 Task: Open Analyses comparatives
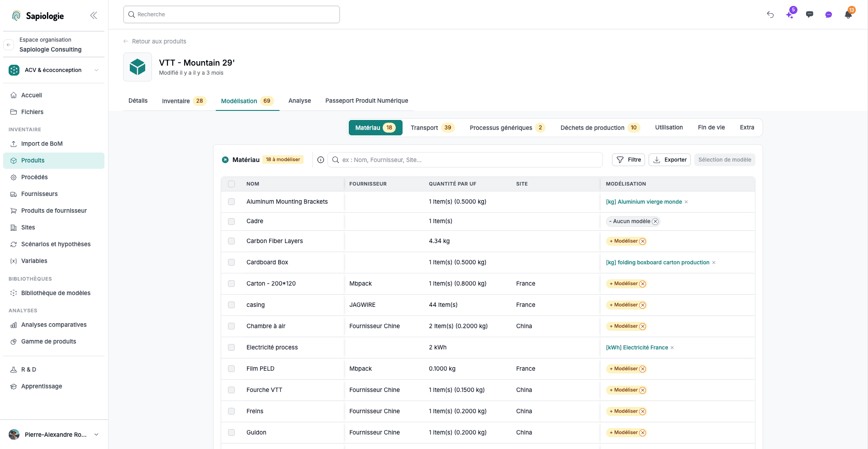(x=54, y=325)
